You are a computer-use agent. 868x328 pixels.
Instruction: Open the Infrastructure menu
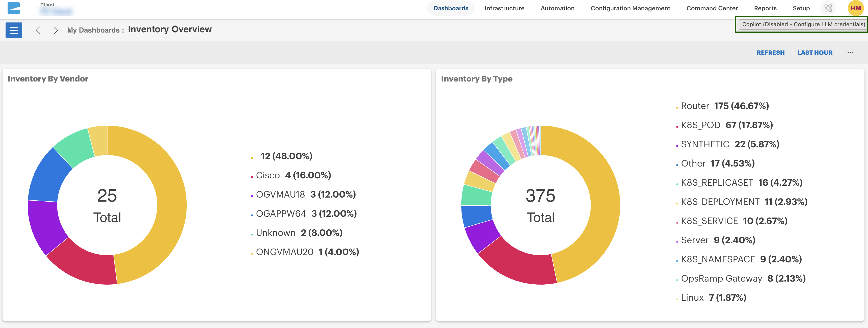pyautogui.click(x=504, y=8)
